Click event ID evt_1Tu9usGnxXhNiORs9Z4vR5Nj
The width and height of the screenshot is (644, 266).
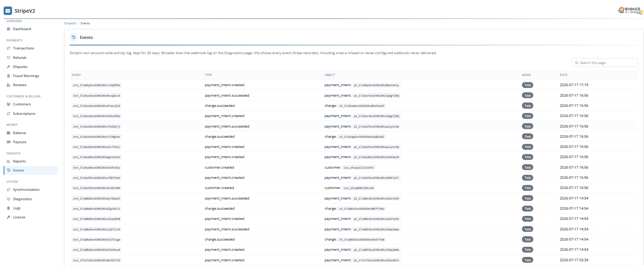tap(97, 116)
